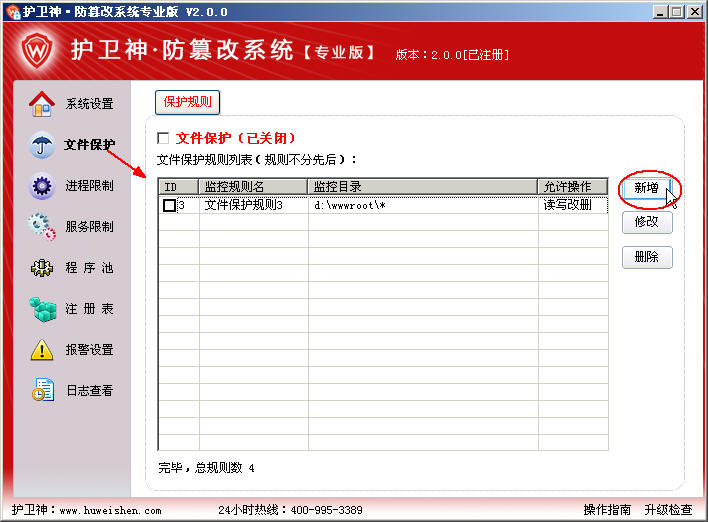
Task: Open the 升级检查 link
Action: point(667,510)
